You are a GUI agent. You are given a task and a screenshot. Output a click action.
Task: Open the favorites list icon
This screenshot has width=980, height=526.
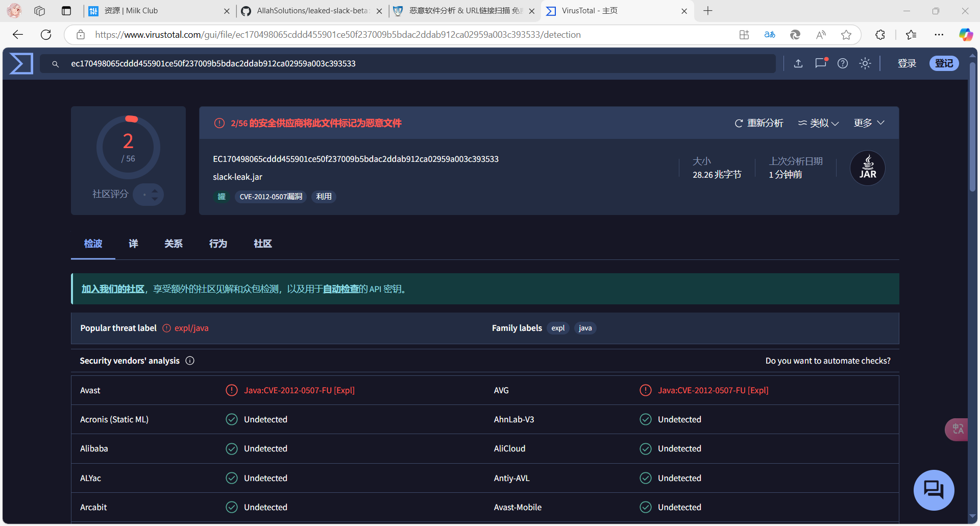[911, 34]
